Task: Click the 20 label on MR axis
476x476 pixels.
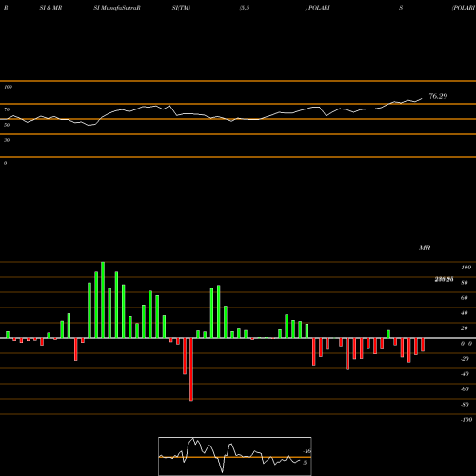Action: pos(465,328)
